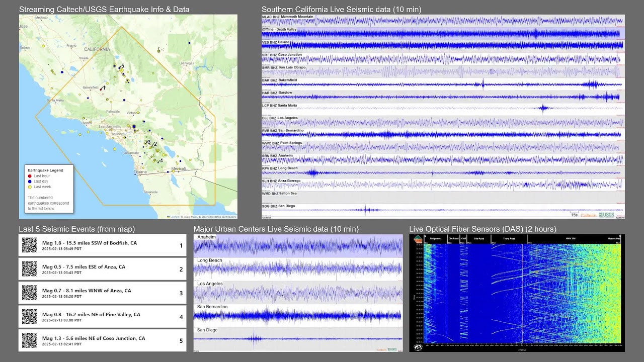This screenshot has height=362, width=644.
Task: Click the large blue earthquake marker east of Los Angeles
Action: pyautogui.click(x=134, y=126)
